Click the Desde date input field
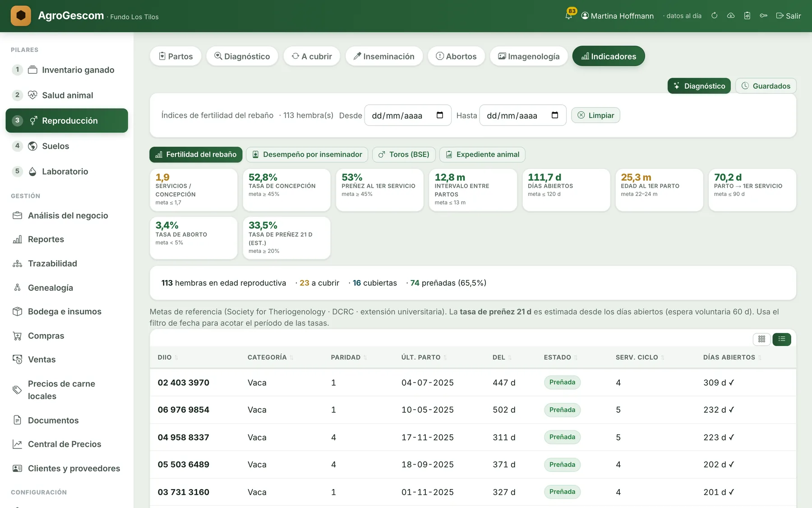Screen dimensions: 812x508 click(407, 115)
